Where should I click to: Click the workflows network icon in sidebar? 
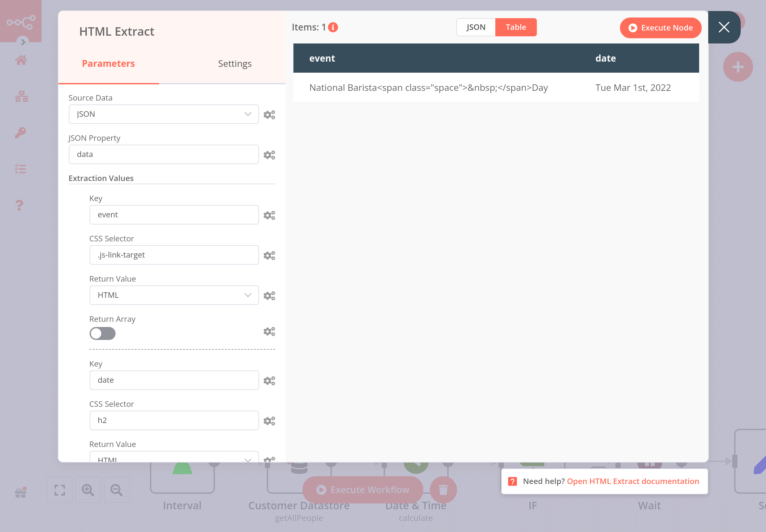click(x=22, y=97)
